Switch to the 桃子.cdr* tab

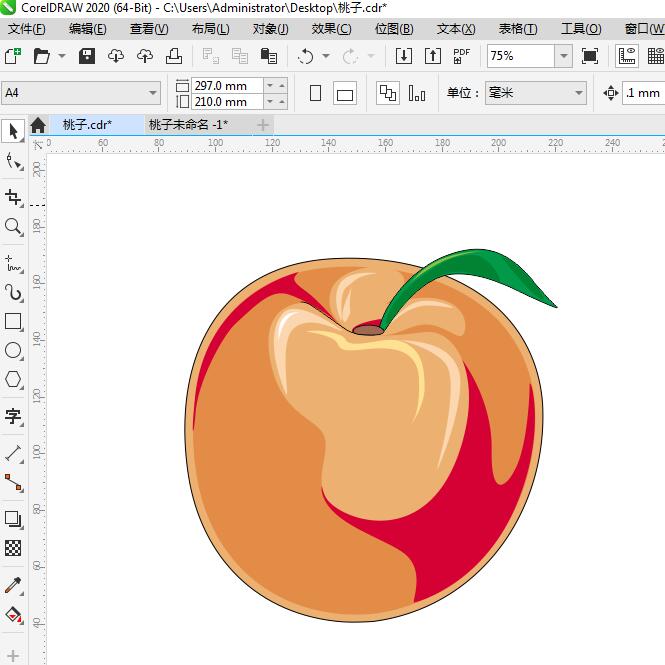[x=97, y=125]
